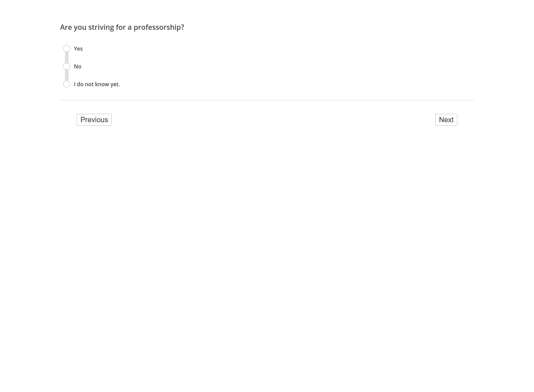Click the word "professorship?" in the question
The width and height of the screenshot is (534, 392).
pyautogui.click(x=159, y=28)
